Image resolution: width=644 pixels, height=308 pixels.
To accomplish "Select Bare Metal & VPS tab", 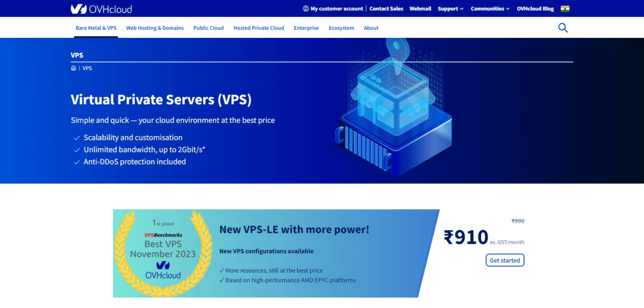I will [96, 28].
